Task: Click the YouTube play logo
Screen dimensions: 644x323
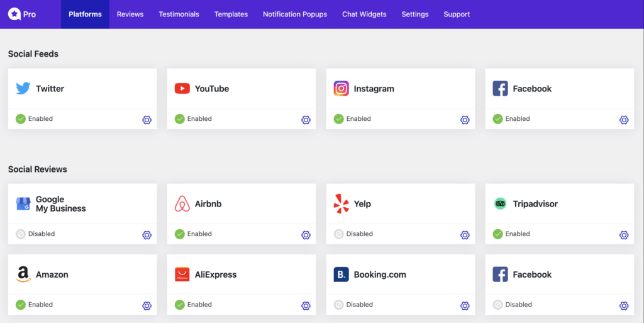Action: click(x=182, y=88)
